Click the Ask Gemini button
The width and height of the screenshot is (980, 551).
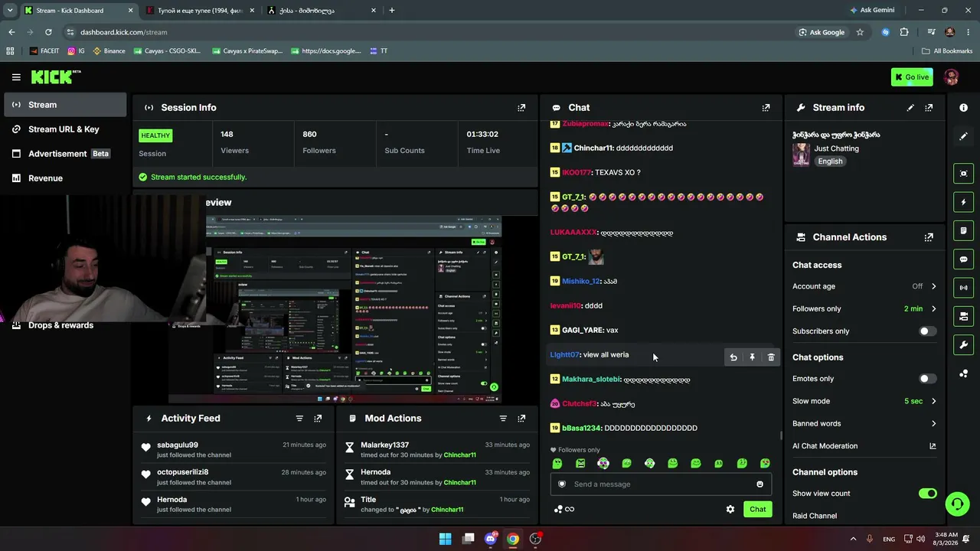click(x=871, y=11)
